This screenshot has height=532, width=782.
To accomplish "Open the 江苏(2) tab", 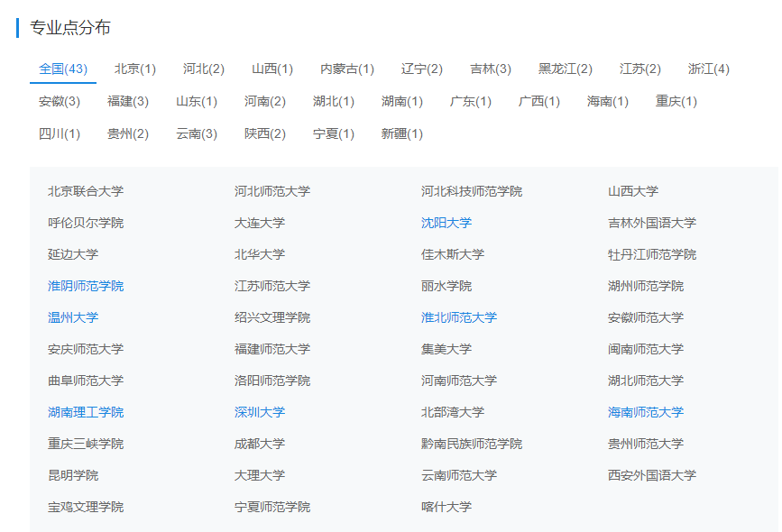I will coord(640,69).
